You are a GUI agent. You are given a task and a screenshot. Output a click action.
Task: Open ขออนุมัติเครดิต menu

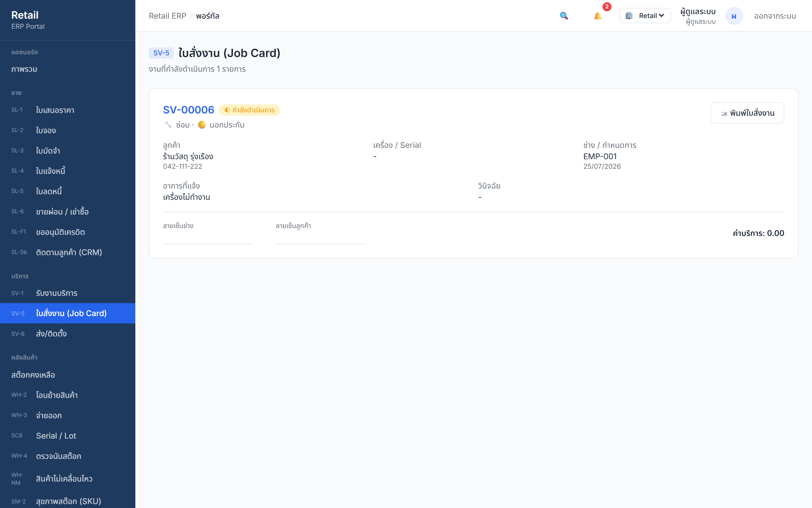click(67, 232)
